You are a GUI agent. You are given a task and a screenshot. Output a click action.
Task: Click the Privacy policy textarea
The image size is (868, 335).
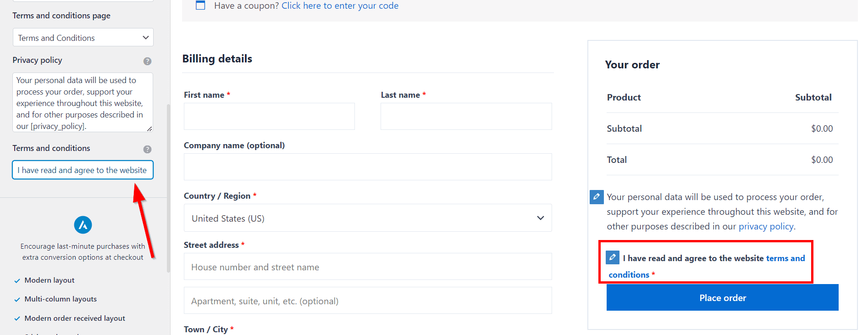(83, 102)
